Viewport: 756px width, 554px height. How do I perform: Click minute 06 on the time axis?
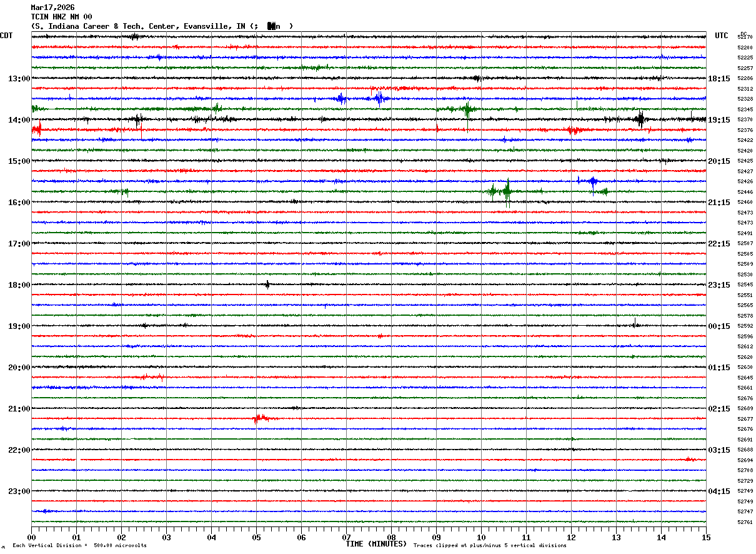[x=301, y=538]
